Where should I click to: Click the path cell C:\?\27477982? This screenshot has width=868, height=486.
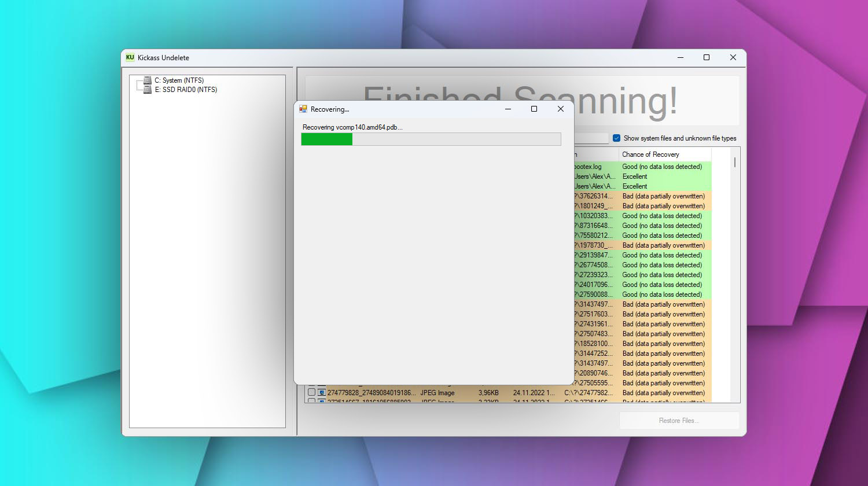pos(589,393)
